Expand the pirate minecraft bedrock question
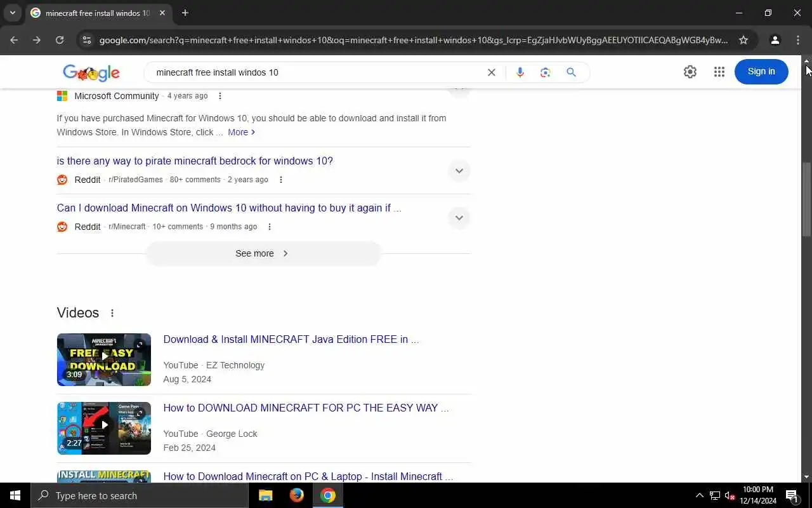Image resolution: width=812 pixels, height=508 pixels. tap(459, 171)
